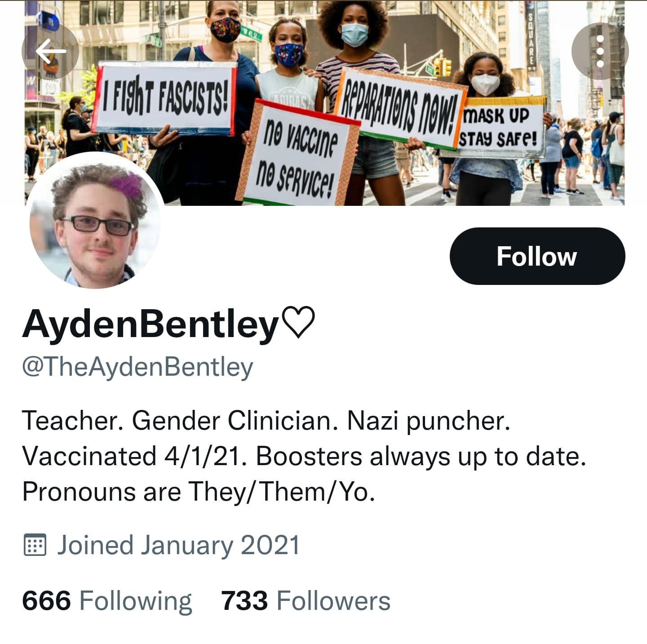Tap the calendar icon beside join date
Image resolution: width=647 pixels, height=644 pixels.
[35, 545]
